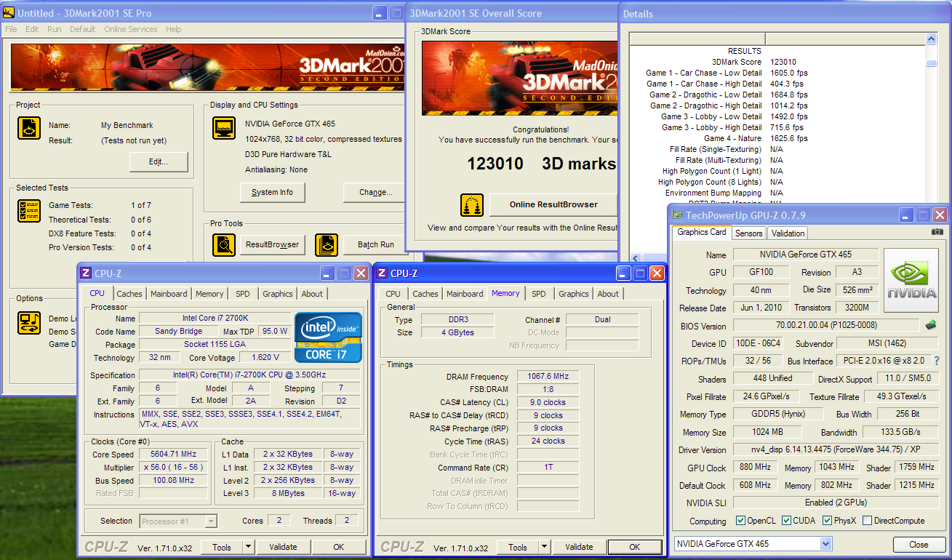Click the Command Rate value '1T'
Image resolution: width=952 pixels, height=560 pixels.
(548, 468)
